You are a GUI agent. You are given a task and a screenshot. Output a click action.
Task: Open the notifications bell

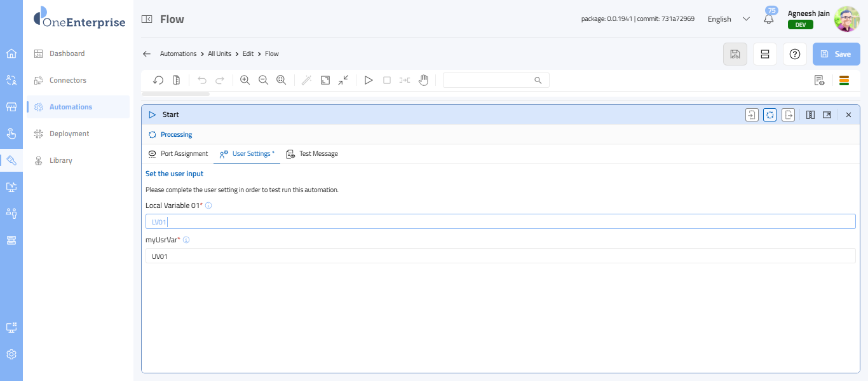pyautogui.click(x=769, y=19)
